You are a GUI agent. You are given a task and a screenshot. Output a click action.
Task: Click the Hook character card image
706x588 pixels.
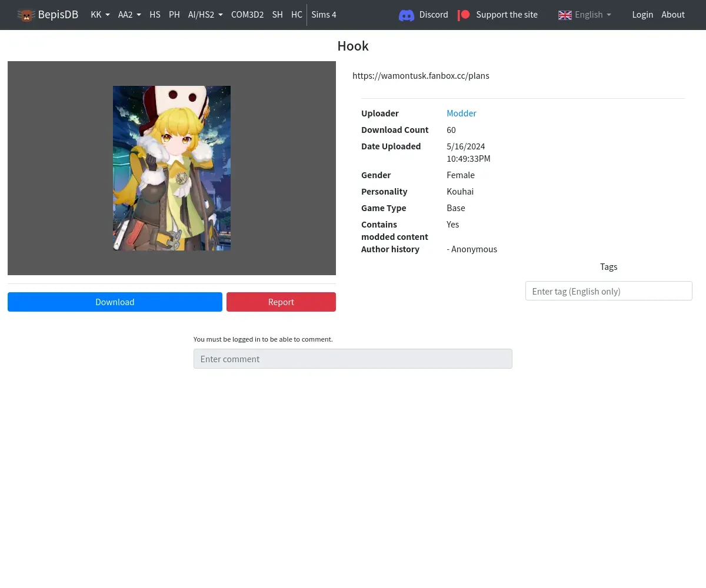click(172, 168)
